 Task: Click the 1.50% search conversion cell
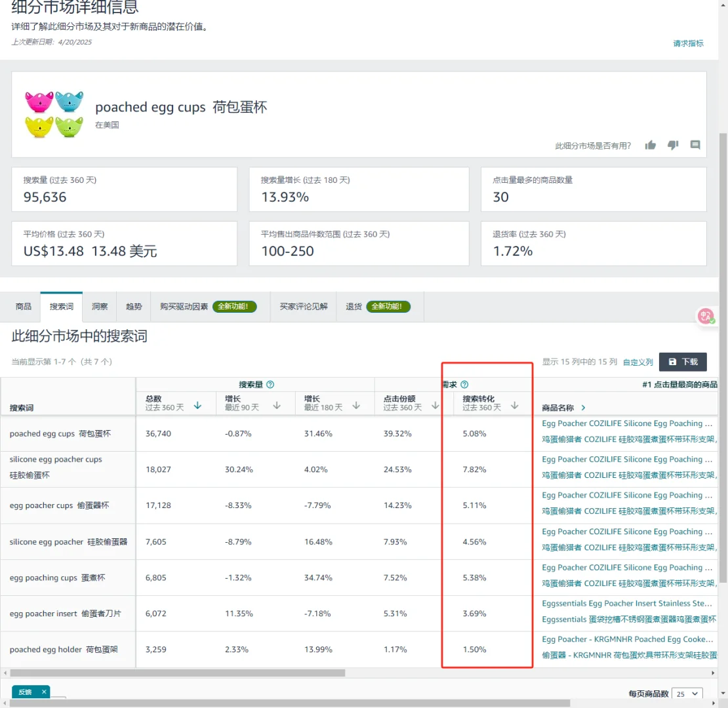(474, 649)
